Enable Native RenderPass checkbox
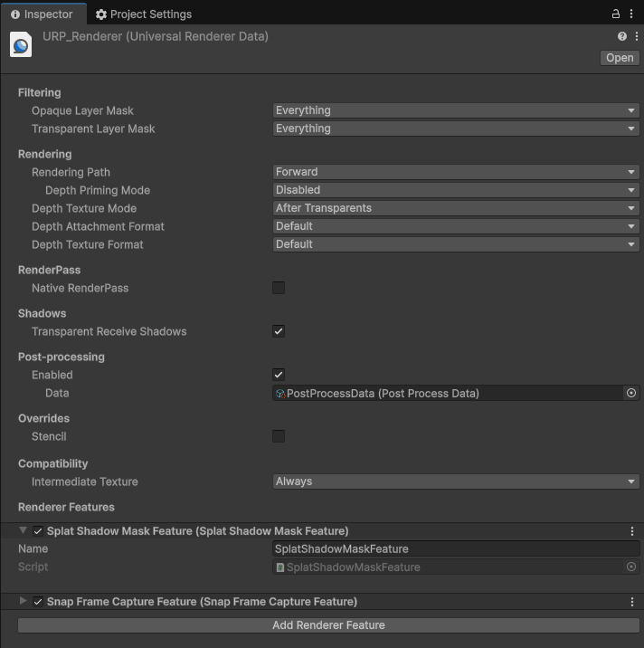This screenshot has width=644, height=648. click(279, 288)
